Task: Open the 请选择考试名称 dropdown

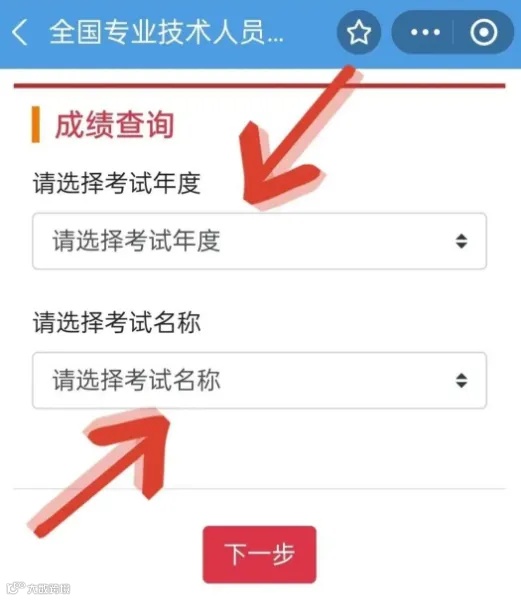Action: (x=259, y=380)
